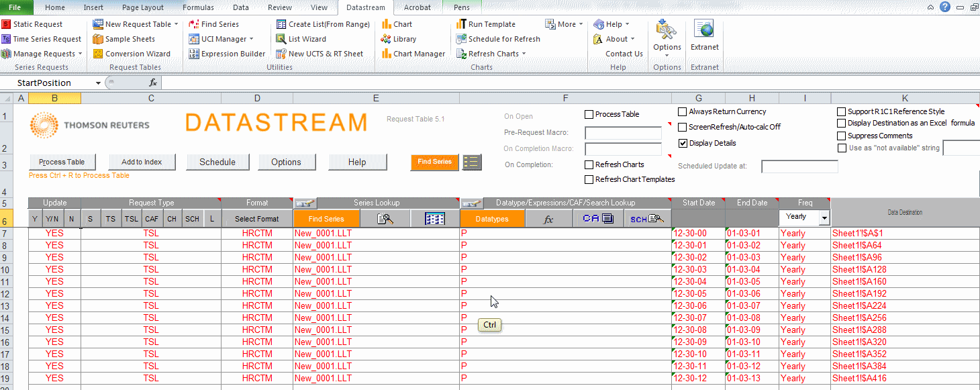Click the series search magnifier icon

coord(385,218)
